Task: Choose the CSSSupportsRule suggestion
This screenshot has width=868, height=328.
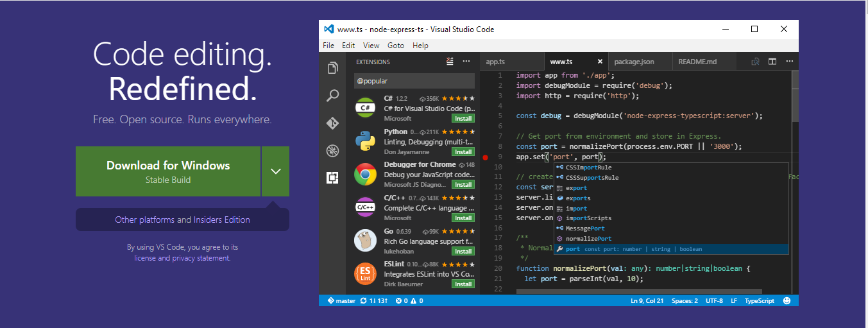Action: coord(671,178)
